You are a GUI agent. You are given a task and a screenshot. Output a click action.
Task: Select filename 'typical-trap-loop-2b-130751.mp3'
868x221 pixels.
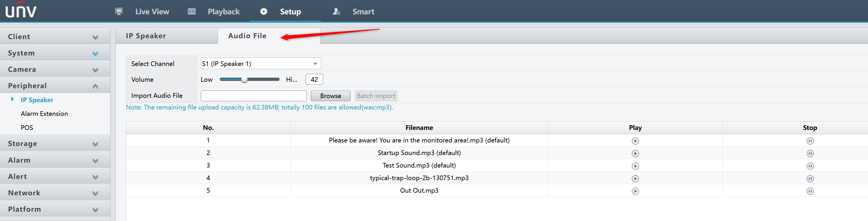pyautogui.click(x=419, y=178)
